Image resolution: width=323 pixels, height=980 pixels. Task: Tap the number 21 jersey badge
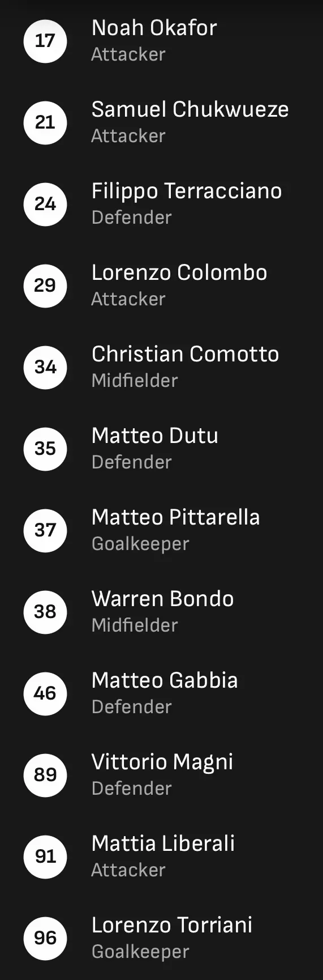(45, 122)
